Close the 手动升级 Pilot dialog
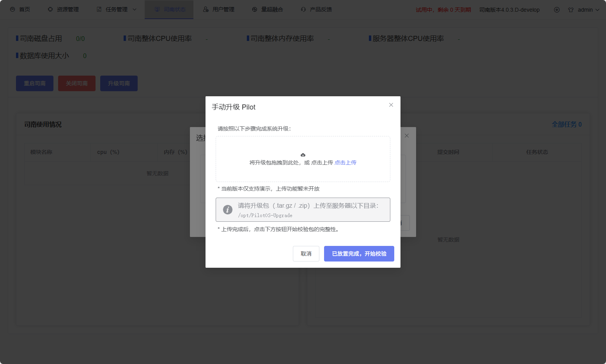This screenshot has width=606, height=364. click(x=391, y=105)
